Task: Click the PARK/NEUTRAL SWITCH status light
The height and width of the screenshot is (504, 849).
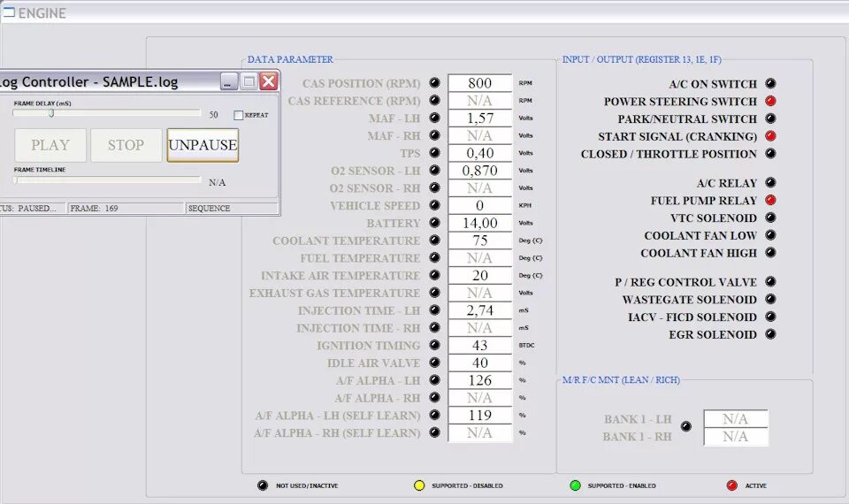Action: click(770, 118)
